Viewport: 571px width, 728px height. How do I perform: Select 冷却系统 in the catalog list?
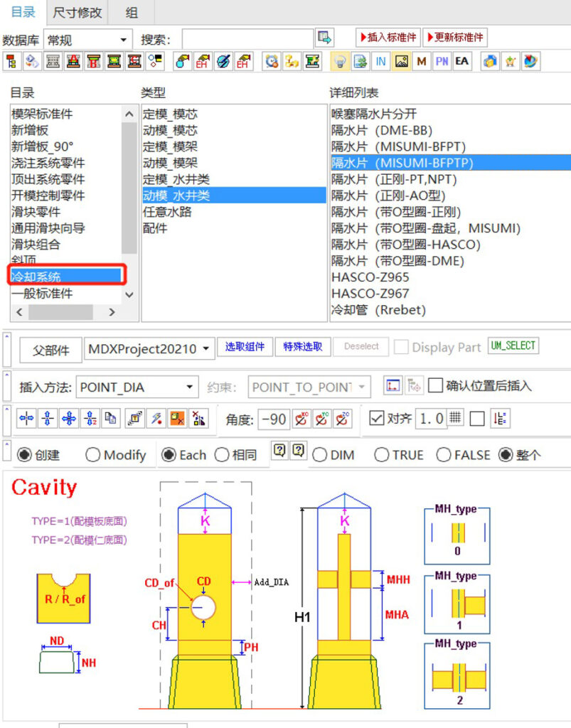[x=65, y=277]
